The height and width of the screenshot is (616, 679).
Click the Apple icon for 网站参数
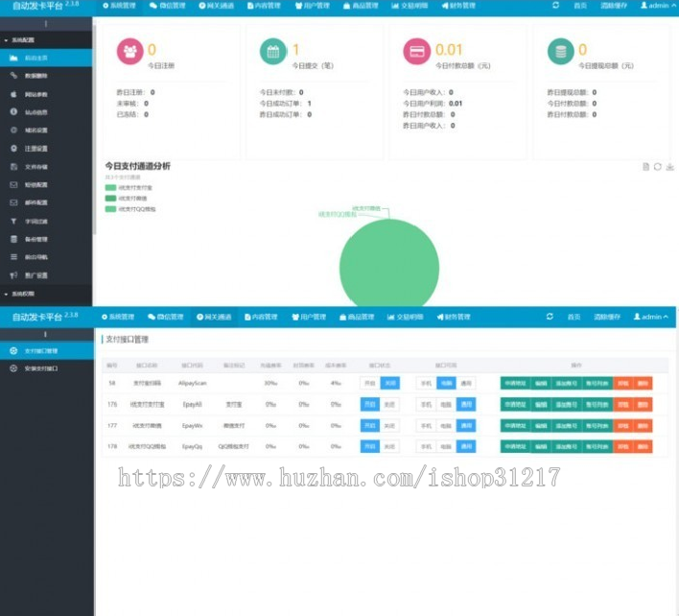13,94
